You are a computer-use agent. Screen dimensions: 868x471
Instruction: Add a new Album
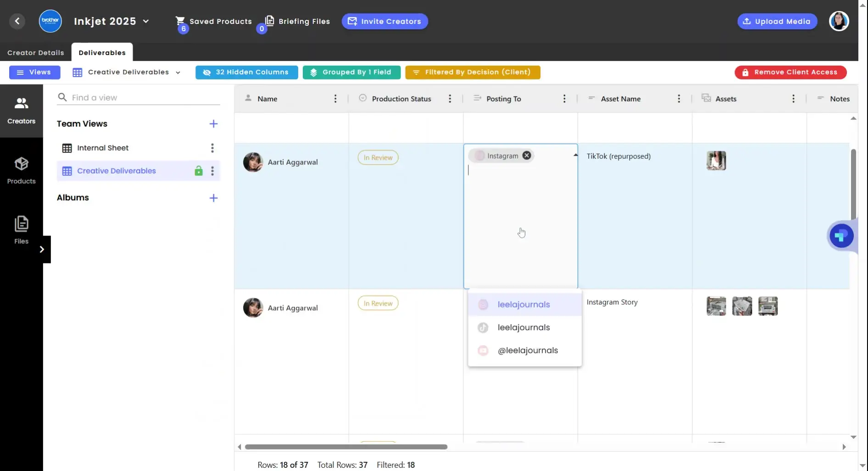213,198
